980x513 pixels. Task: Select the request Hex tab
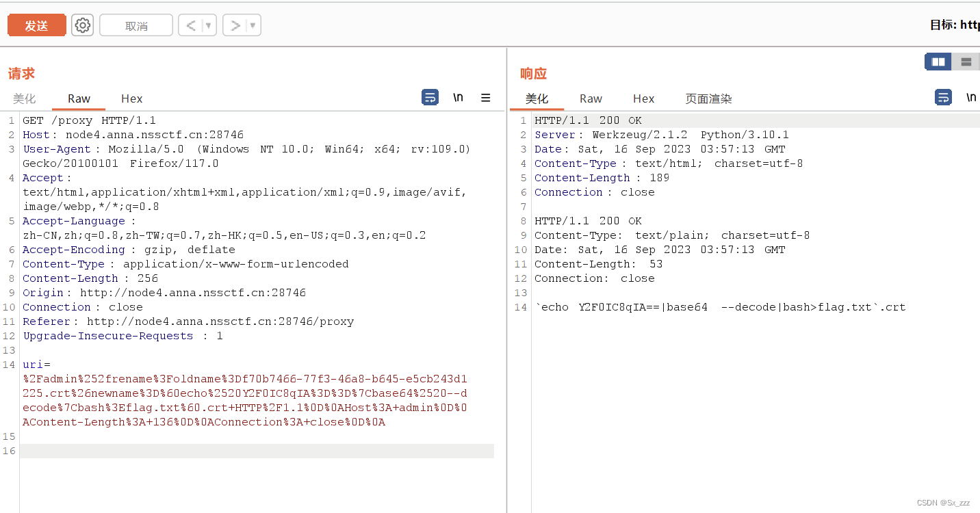point(132,98)
